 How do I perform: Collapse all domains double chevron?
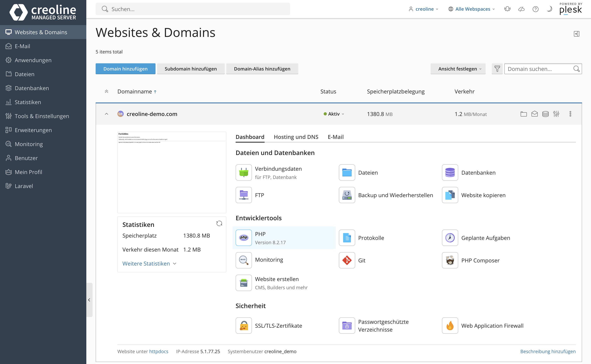coord(107,91)
